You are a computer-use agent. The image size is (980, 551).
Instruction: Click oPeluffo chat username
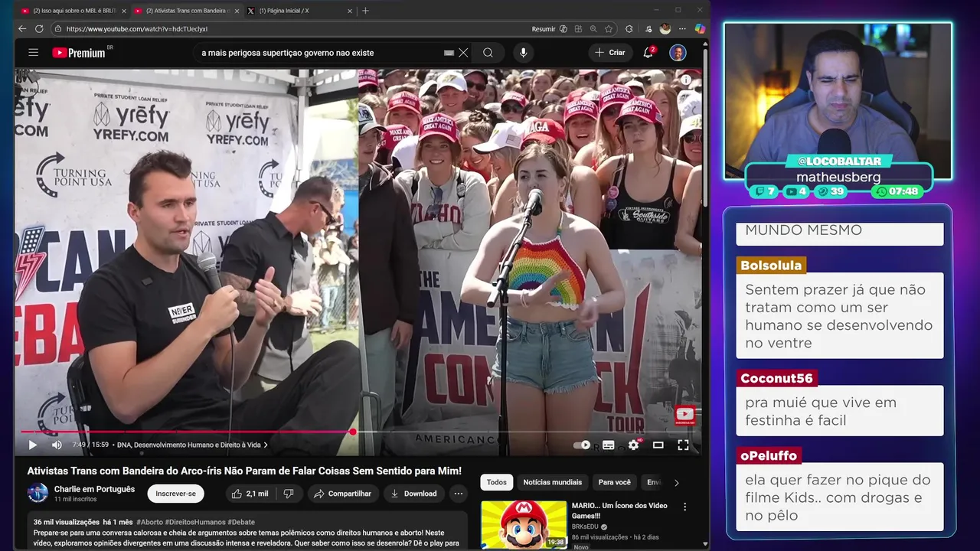coord(769,455)
